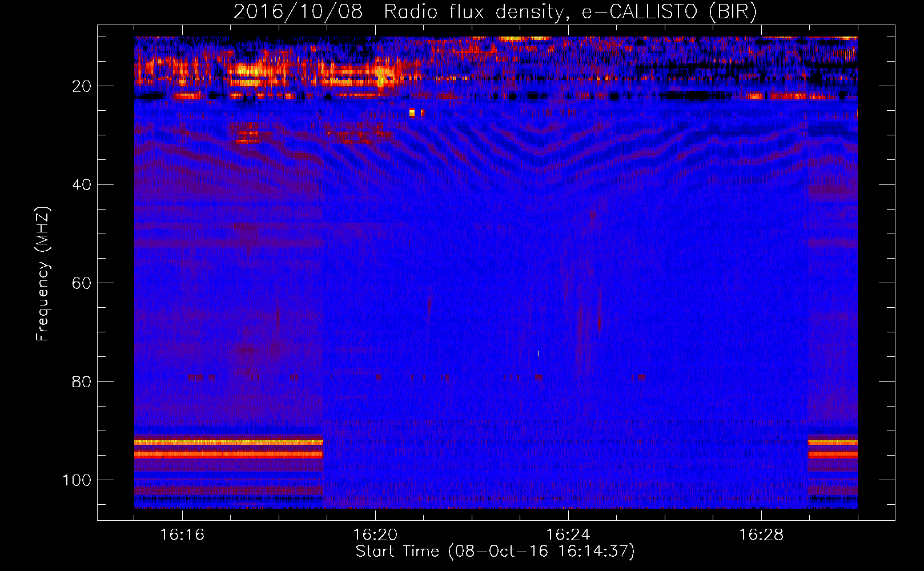
Task: Click the bright yellow-red spot near 25 MHz after 16:20
Action: tap(412, 113)
